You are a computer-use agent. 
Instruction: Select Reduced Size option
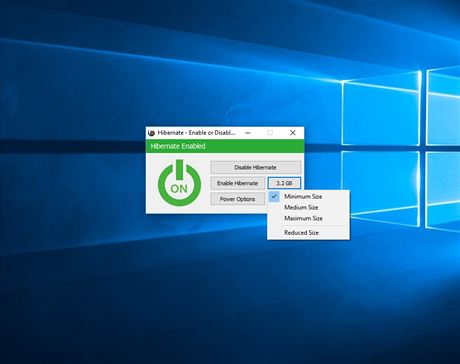point(308,233)
